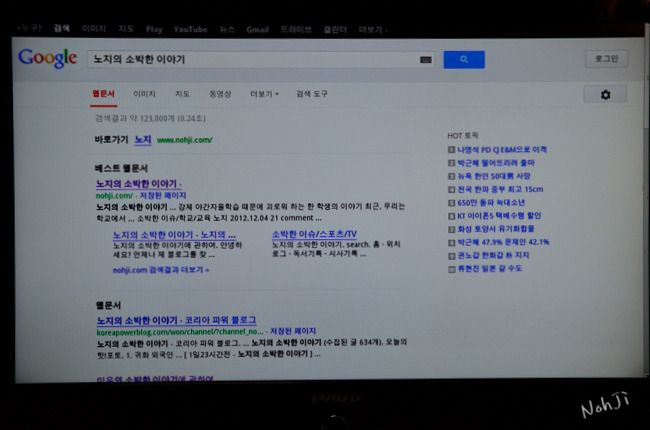This screenshot has height=430, width=650.
Task: Select the 웹문서 results tab
Action: [103, 94]
